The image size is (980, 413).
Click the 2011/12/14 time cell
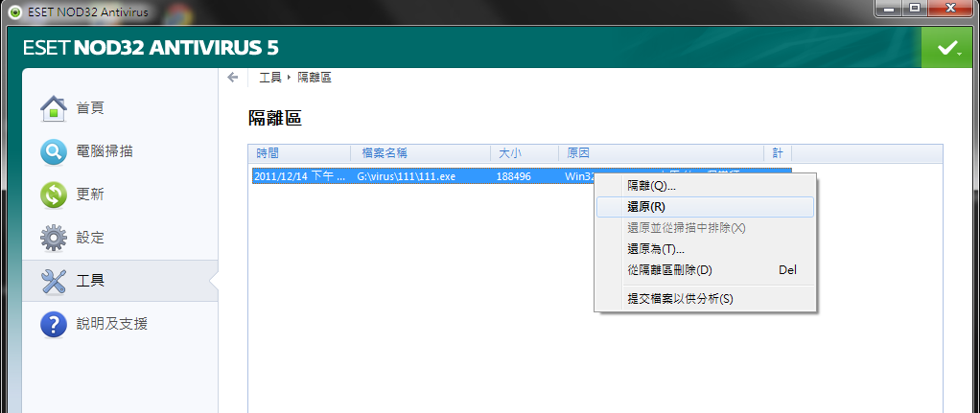pyautogui.click(x=300, y=177)
